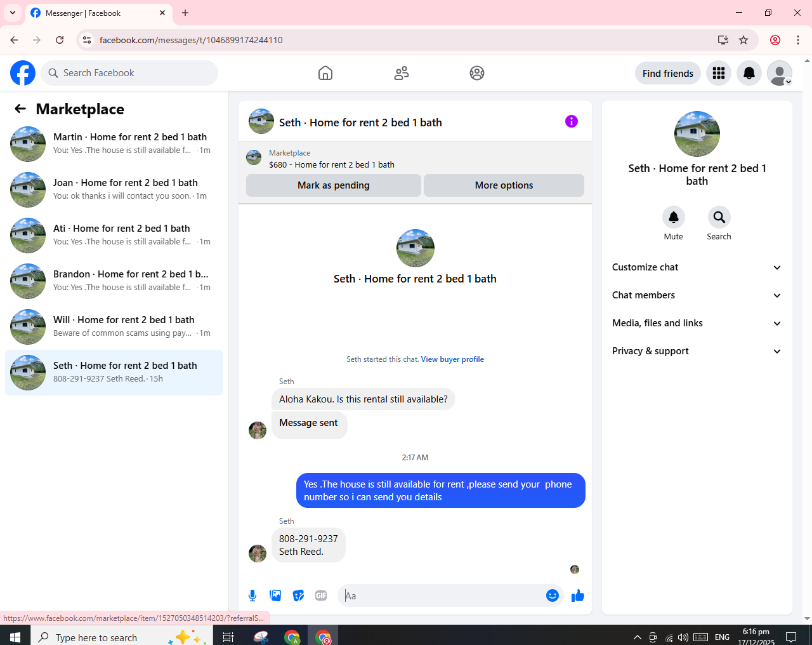Click the 'Aloha Kakou' message bubble
This screenshot has width=812, height=645.
[x=363, y=399]
